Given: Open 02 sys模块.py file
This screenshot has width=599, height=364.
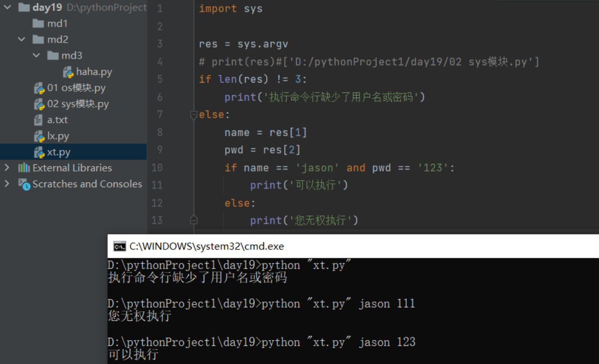Looking at the screenshot, I should (78, 104).
